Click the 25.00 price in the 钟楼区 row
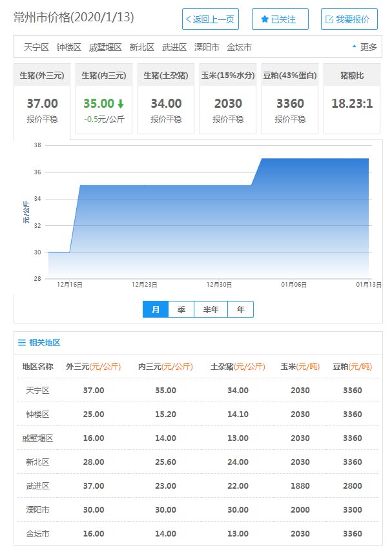The image size is (392, 552). point(94,414)
